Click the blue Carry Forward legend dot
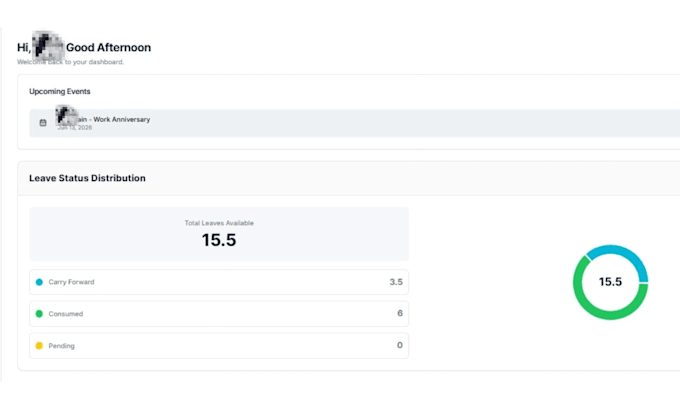This screenshot has width=680, height=409. [x=39, y=282]
